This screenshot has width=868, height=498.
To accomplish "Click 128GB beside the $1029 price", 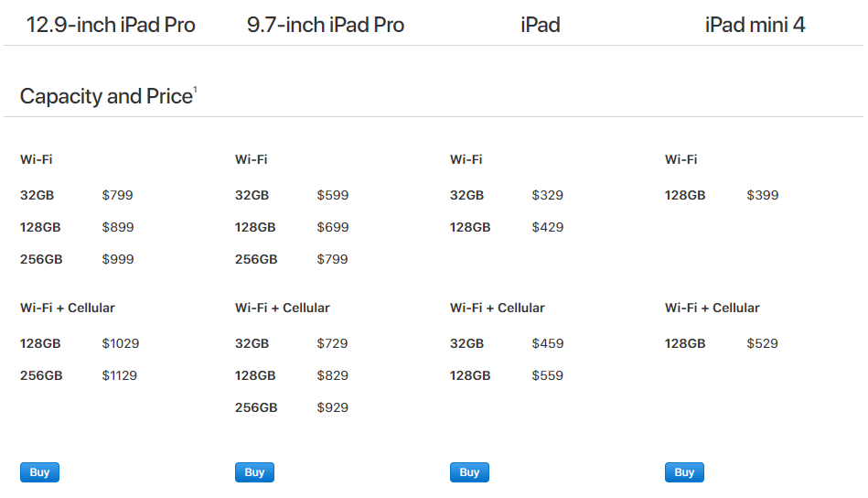I will [x=40, y=343].
